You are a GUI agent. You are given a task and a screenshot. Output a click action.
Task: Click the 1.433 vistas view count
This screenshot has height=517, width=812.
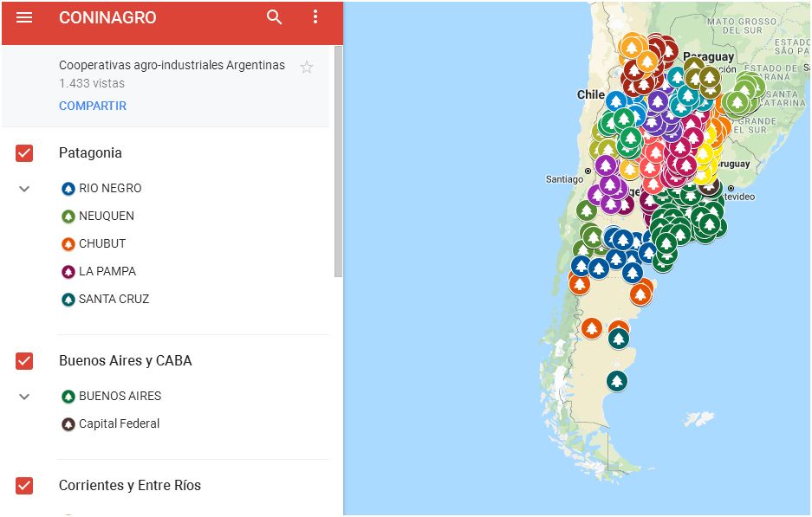click(x=92, y=83)
